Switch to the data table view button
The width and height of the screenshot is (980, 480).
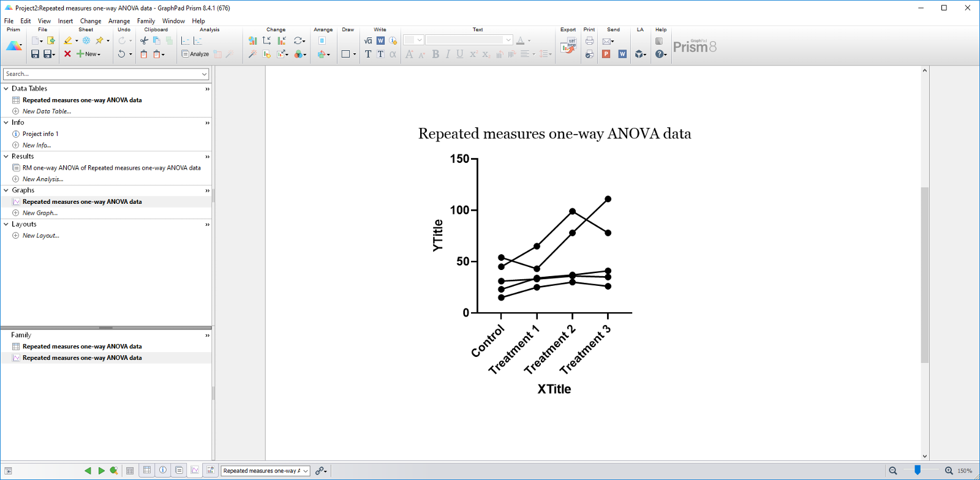[x=147, y=470]
